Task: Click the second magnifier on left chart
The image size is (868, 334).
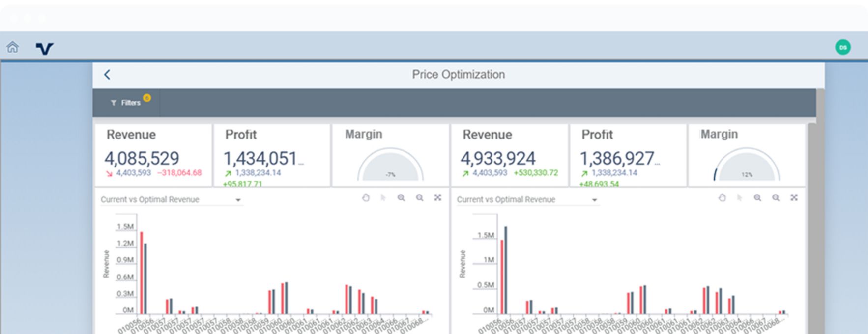Action: [x=420, y=198]
